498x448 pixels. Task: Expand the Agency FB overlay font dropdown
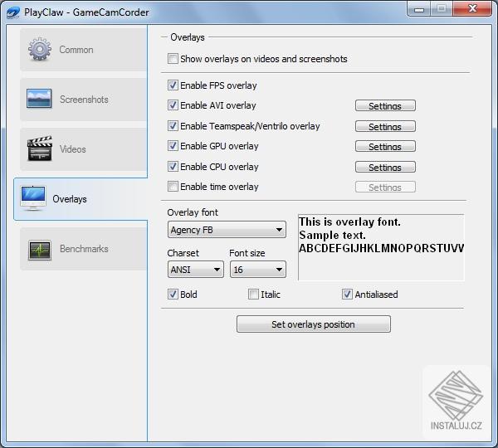tap(227, 230)
